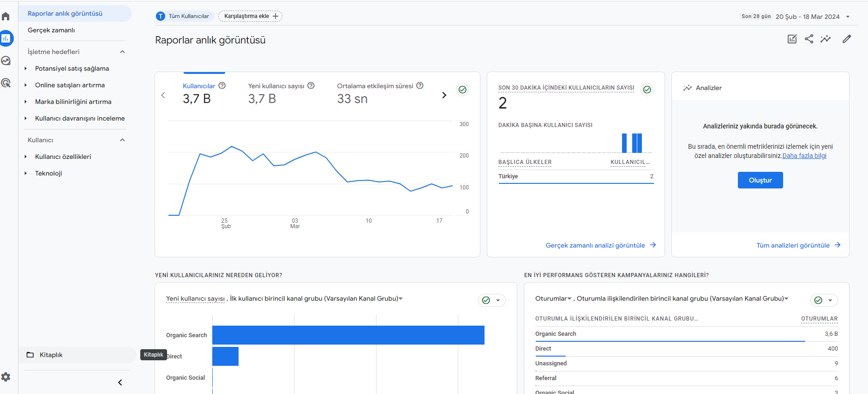The height and width of the screenshot is (394, 868).
Task: Open Admin settings gear icon
Action: (x=6, y=377)
